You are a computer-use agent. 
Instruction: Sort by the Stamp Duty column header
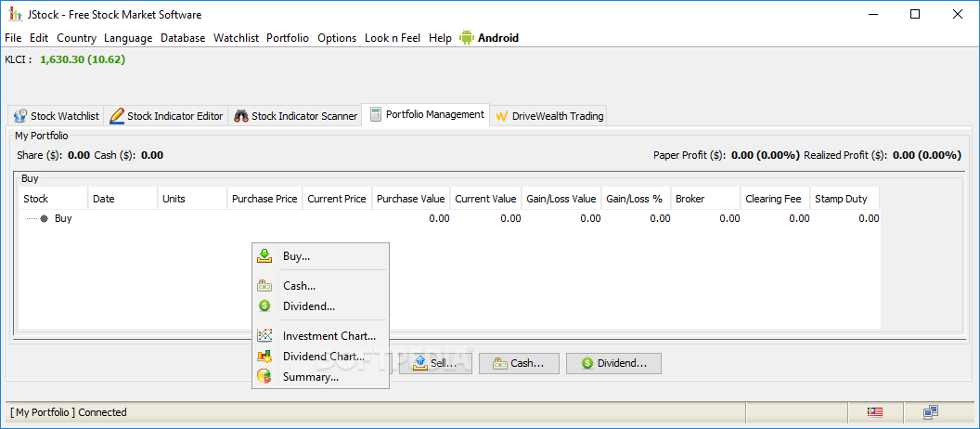coord(845,199)
